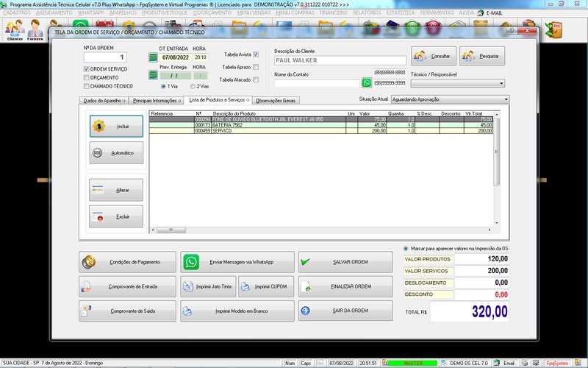Viewport: 588px width, 368px height.
Task: Click printer icon in status bar
Action: click(525, 363)
